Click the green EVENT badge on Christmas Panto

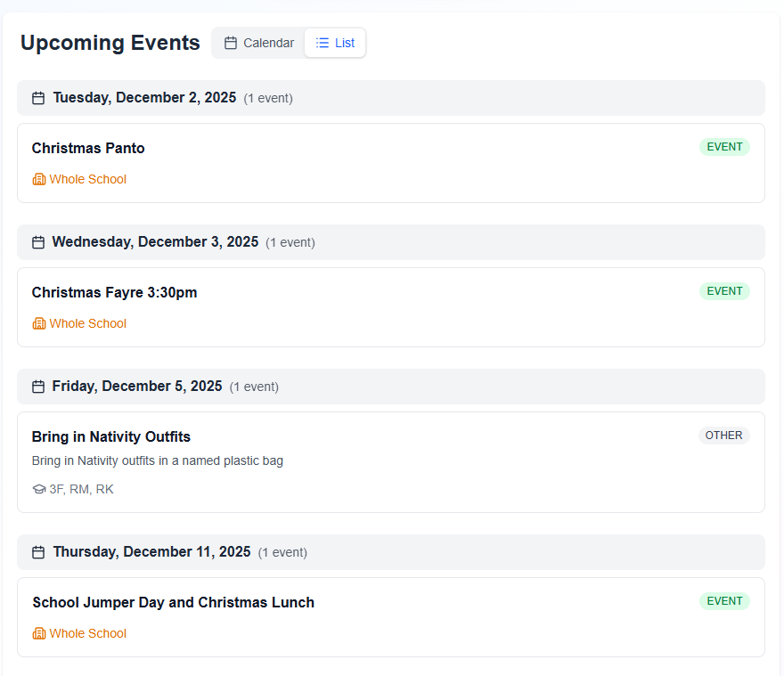(724, 147)
